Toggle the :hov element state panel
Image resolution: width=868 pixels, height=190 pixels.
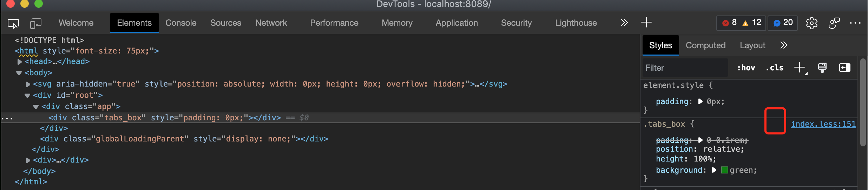(x=746, y=68)
